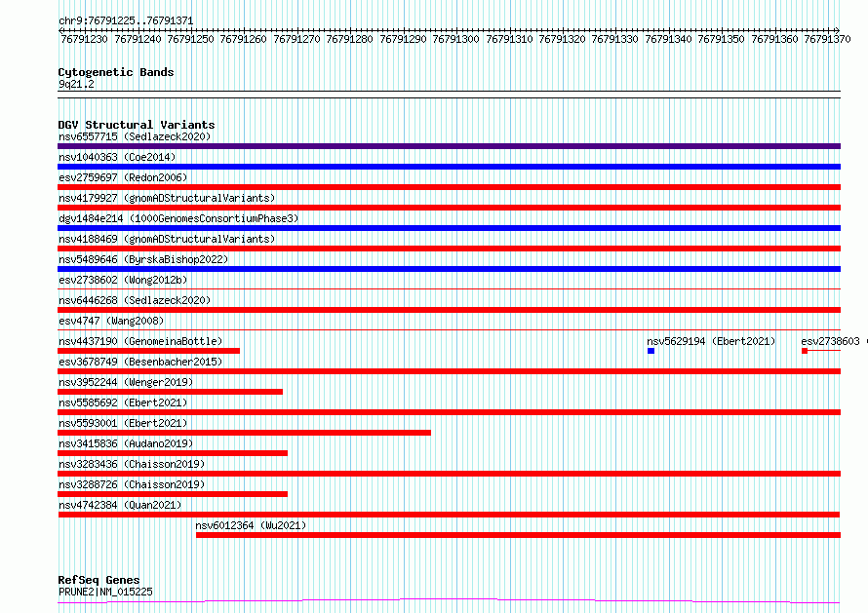Click the Cytogenetic Bands track title
Image resolution: width=868 pixels, height=613 pixels.
(x=116, y=72)
